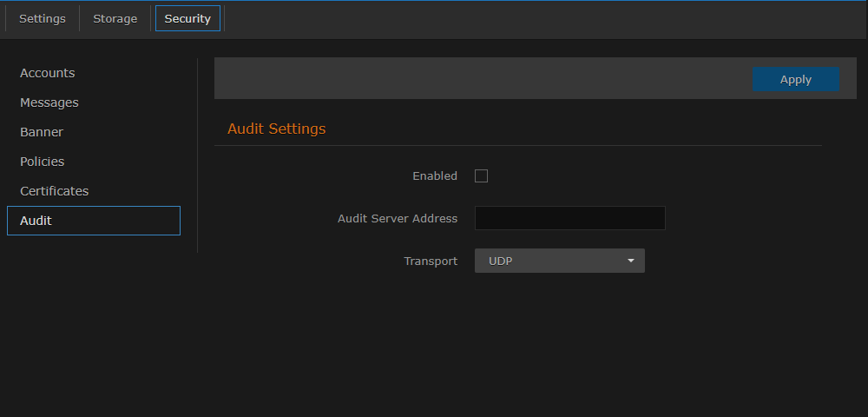Select the Security tab
This screenshot has height=417, width=868.
187,18
